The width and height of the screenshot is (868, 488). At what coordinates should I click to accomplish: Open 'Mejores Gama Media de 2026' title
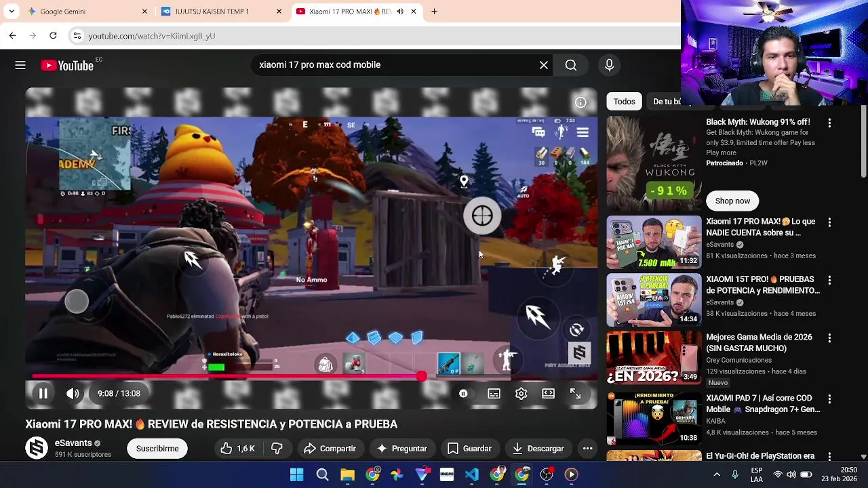pyautogui.click(x=759, y=342)
